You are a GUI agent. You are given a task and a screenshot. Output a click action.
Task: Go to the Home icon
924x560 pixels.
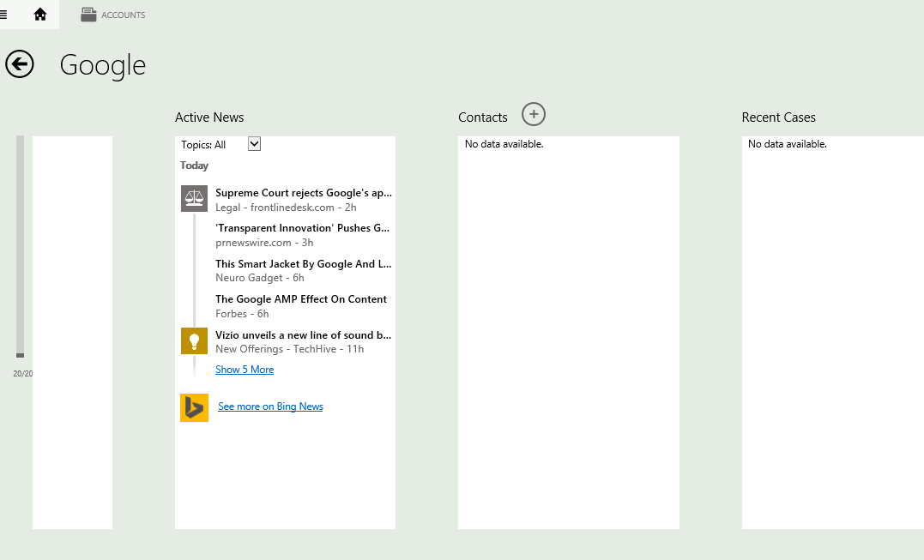click(x=40, y=15)
